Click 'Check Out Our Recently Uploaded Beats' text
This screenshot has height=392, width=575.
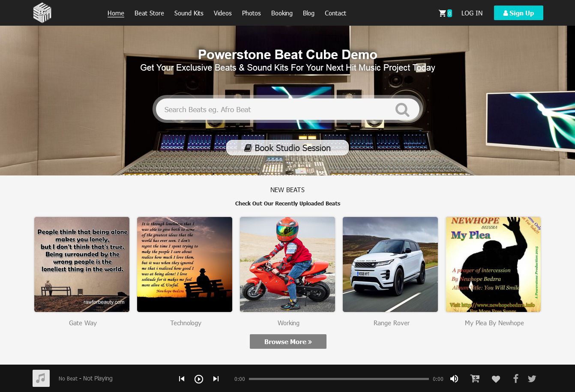click(287, 204)
